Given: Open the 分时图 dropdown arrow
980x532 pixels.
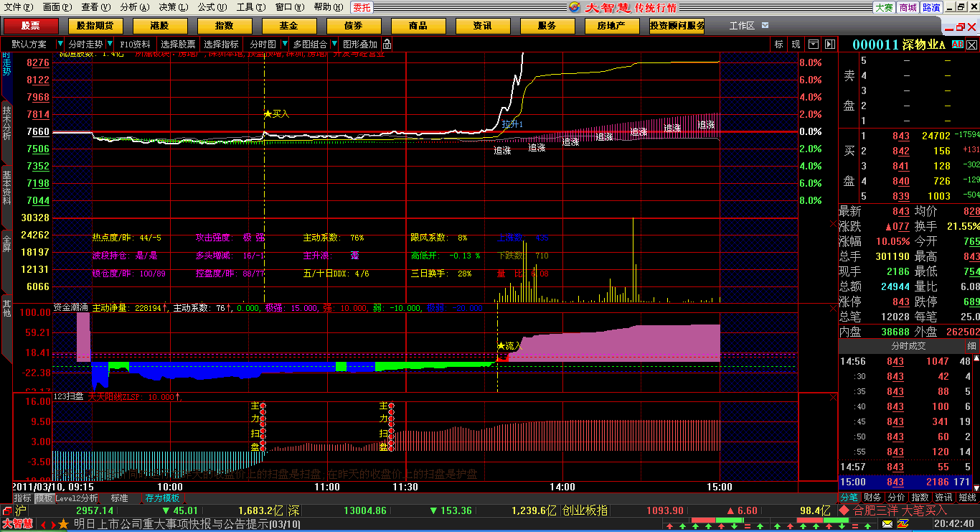Looking at the screenshot, I should click(x=285, y=45).
